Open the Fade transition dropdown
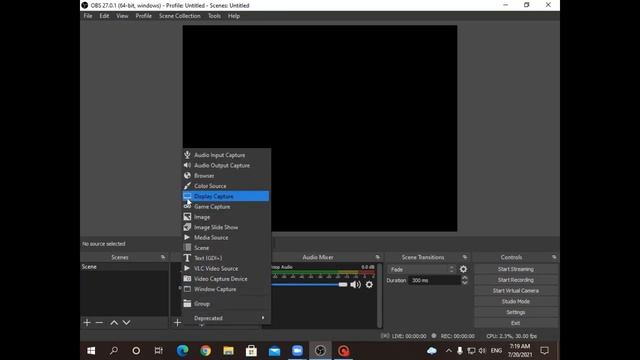 click(x=422, y=269)
